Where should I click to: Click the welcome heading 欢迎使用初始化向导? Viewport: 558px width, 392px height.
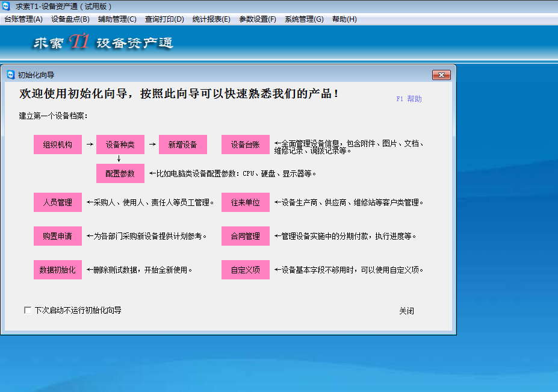pyautogui.click(x=178, y=94)
